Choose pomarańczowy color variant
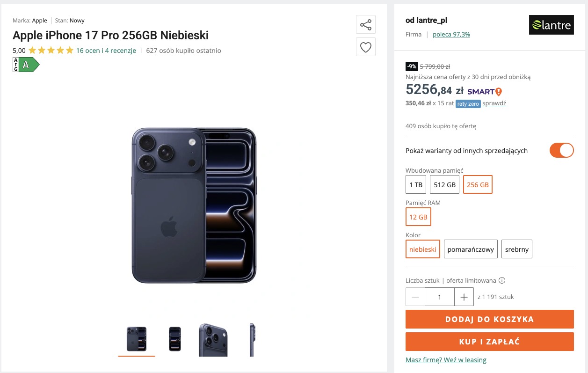588x373 pixels. pyautogui.click(x=471, y=249)
